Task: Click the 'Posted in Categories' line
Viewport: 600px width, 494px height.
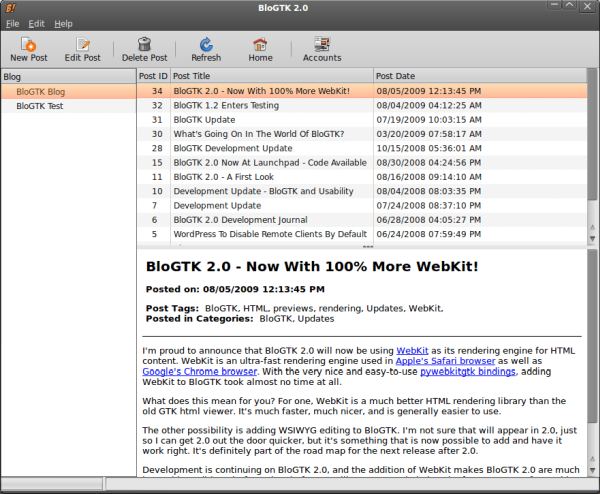Action: (x=240, y=319)
